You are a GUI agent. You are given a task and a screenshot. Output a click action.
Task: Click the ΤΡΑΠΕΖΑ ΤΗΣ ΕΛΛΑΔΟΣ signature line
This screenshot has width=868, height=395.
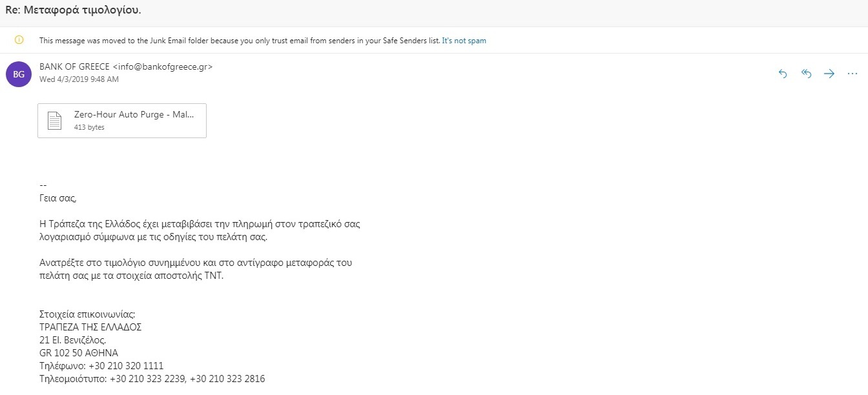tap(90, 327)
